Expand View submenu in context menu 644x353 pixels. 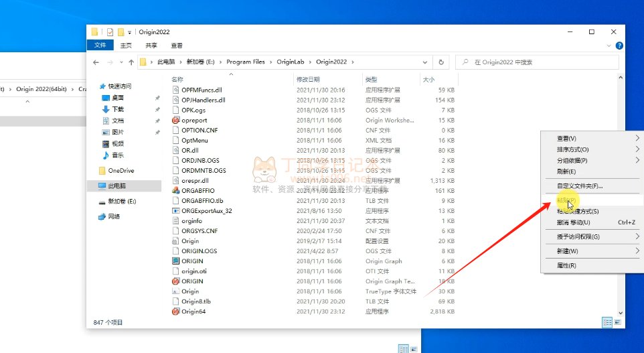[592, 139]
